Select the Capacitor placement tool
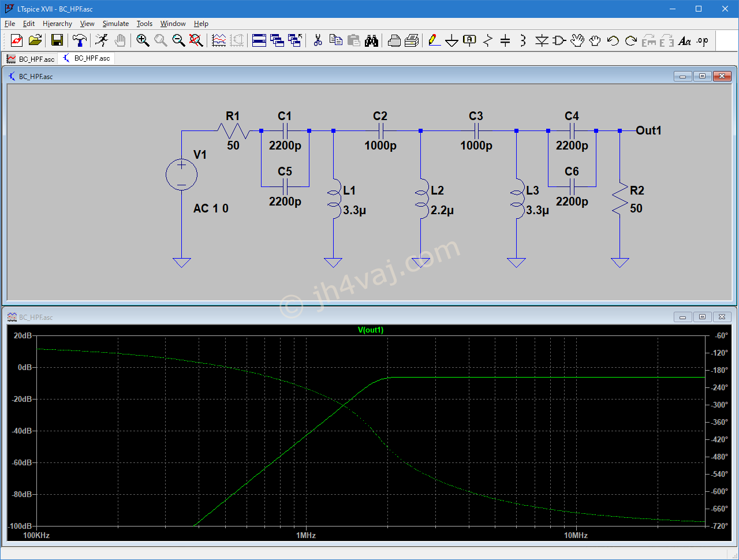Image resolution: width=739 pixels, height=560 pixels. [x=505, y=40]
